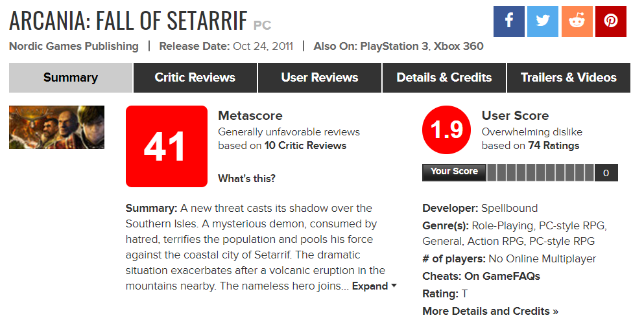Share via the Reddit icon
This screenshot has width=644, height=320.
(x=577, y=21)
